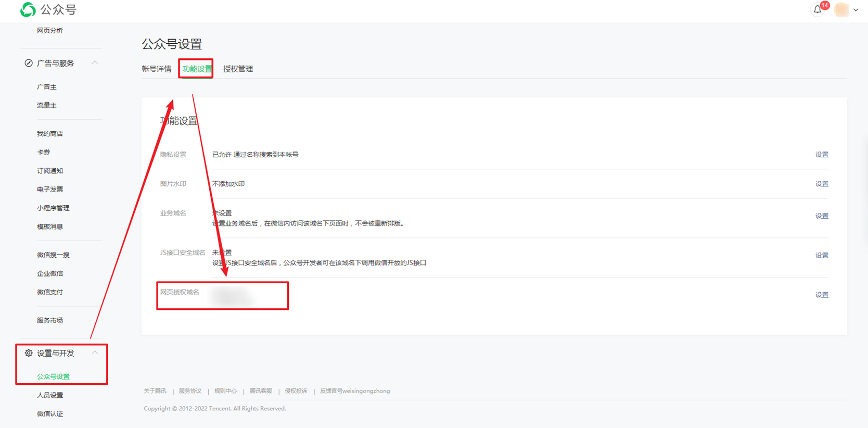The height and width of the screenshot is (428, 868).
Task: Open 网页分析 in the sidebar
Action: click(x=50, y=31)
